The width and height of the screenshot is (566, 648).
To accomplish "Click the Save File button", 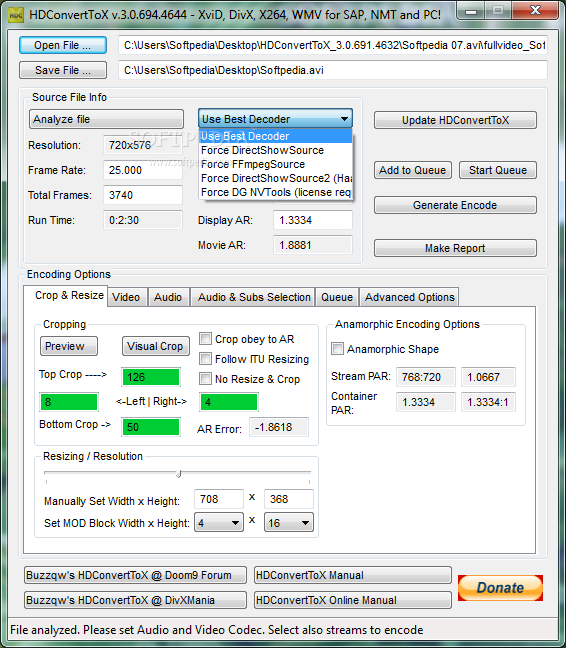I will [63, 70].
